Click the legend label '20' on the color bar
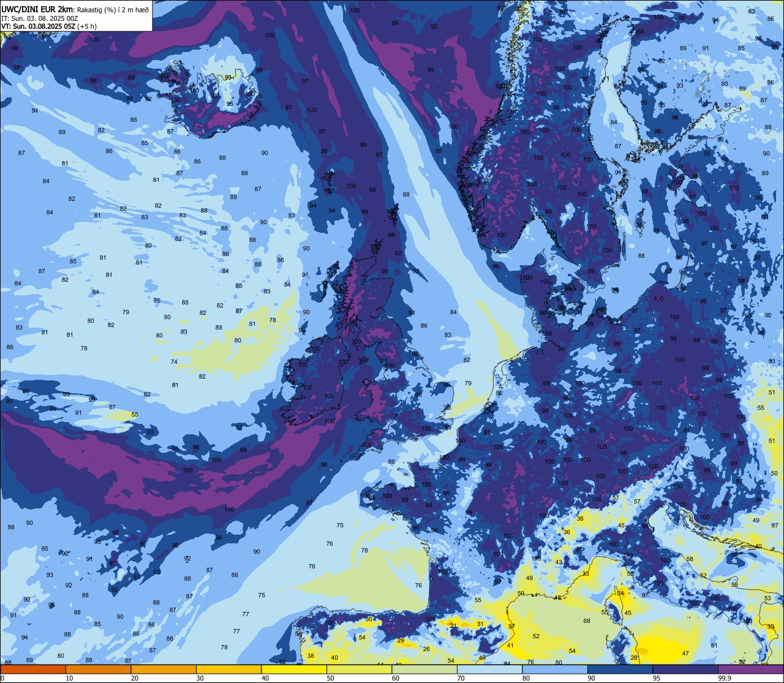Screen dimensions: 784x683 (135, 678)
